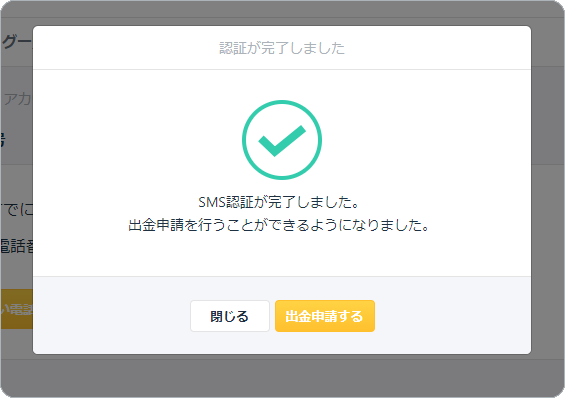565x398 pixels.
Task: Click the green circle ring around the checkmark
Action: [x=282, y=140]
